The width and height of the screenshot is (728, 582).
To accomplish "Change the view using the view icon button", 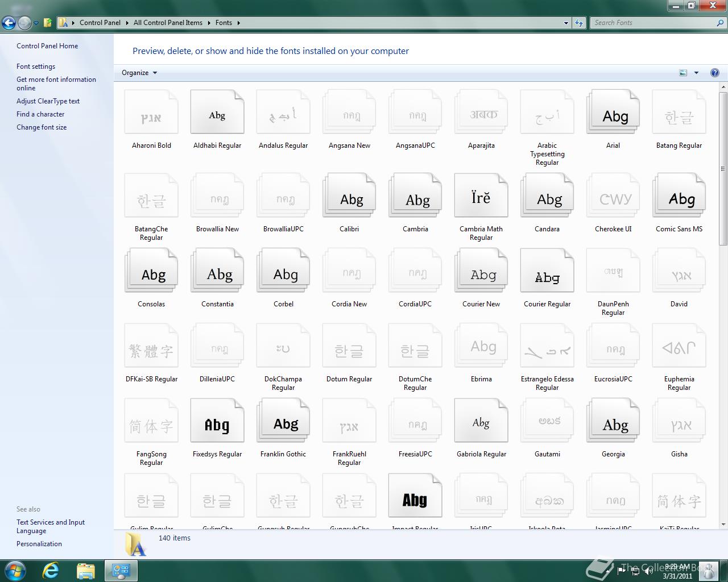I will click(x=683, y=73).
